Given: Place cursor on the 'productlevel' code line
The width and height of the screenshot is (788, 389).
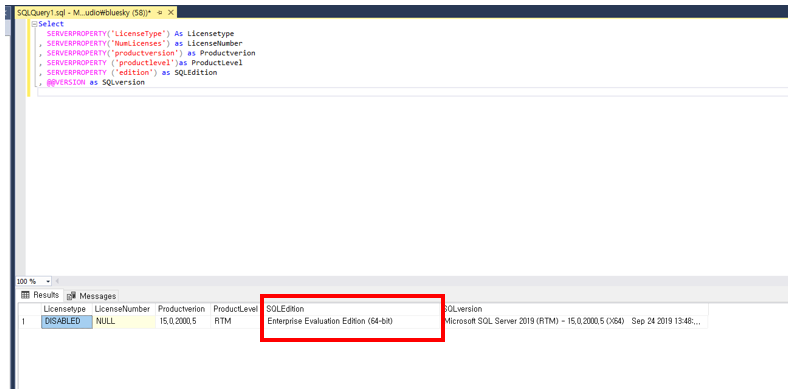Looking at the screenshot, I should click(140, 63).
